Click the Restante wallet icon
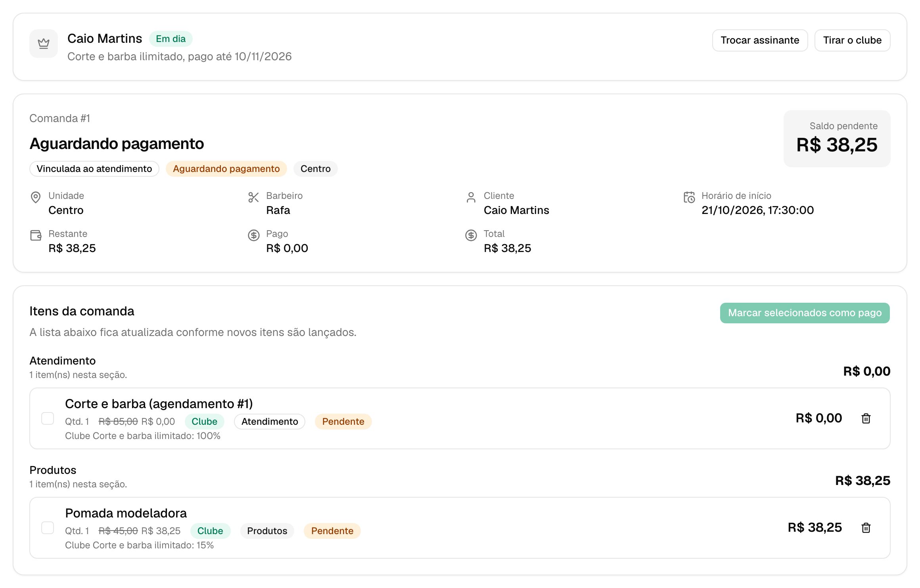This screenshot has width=920, height=588. coord(36,235)
